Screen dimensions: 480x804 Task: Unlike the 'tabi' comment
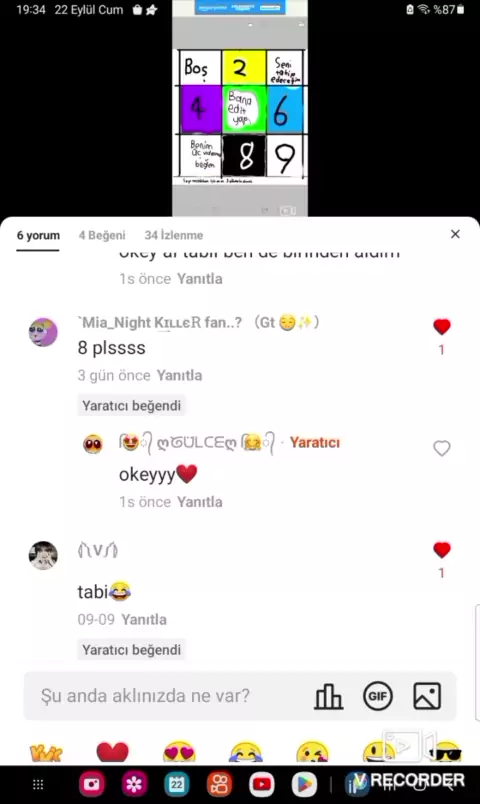442,550
